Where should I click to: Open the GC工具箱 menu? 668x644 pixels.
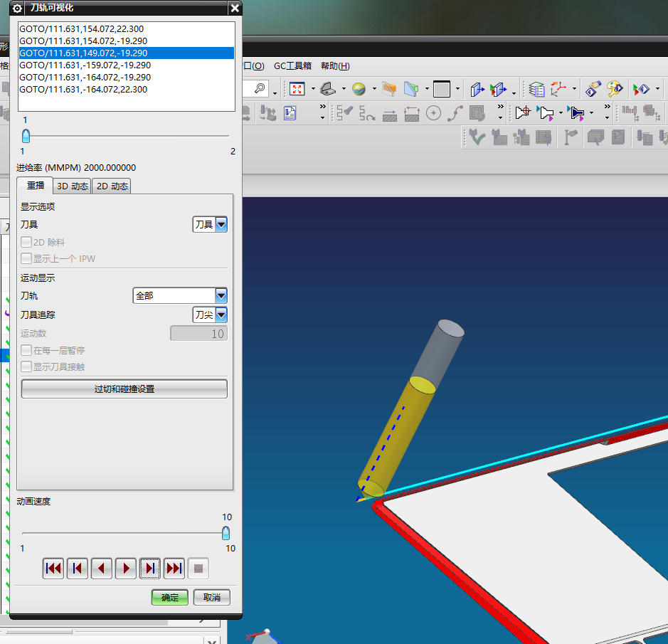(x=292, y=66)
